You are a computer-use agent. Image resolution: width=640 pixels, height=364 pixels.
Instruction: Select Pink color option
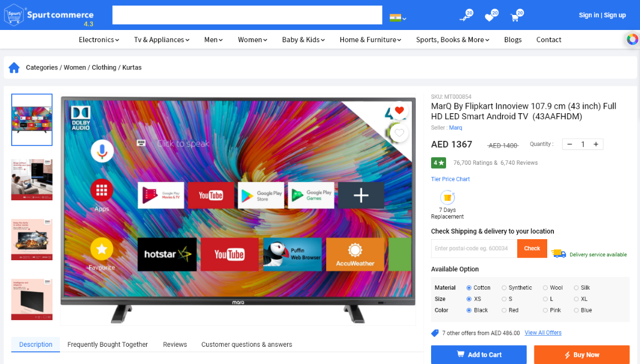point(546,311)
